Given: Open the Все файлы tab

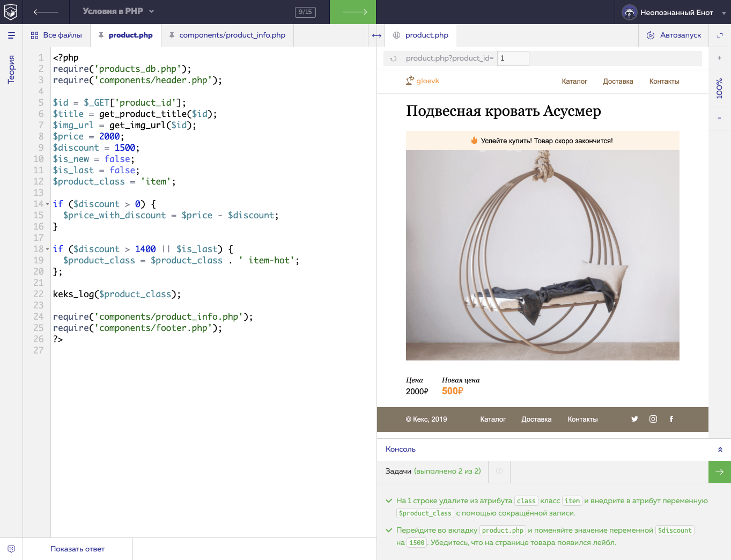Looking at the screenshot, I should tap(56, 35).
